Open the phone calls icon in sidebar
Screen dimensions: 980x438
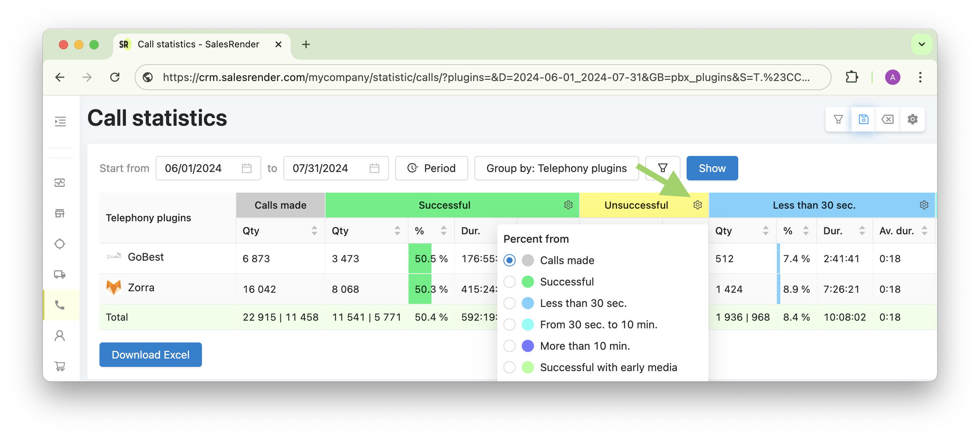point(60,305)
